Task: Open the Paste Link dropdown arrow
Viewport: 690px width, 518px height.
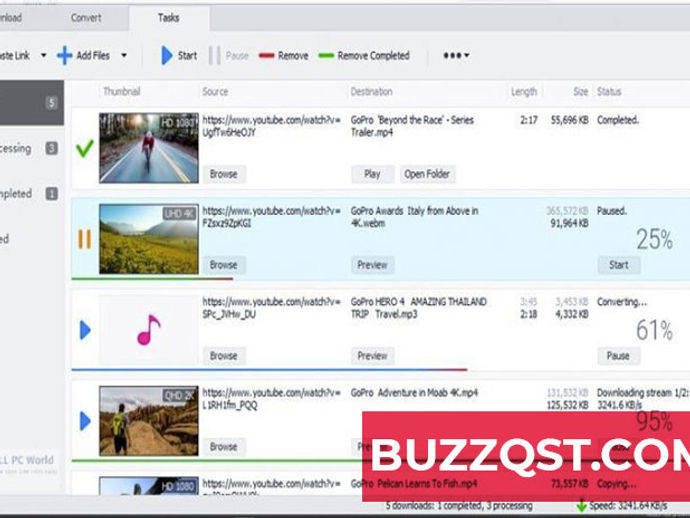Action: (x=44, y=55)
